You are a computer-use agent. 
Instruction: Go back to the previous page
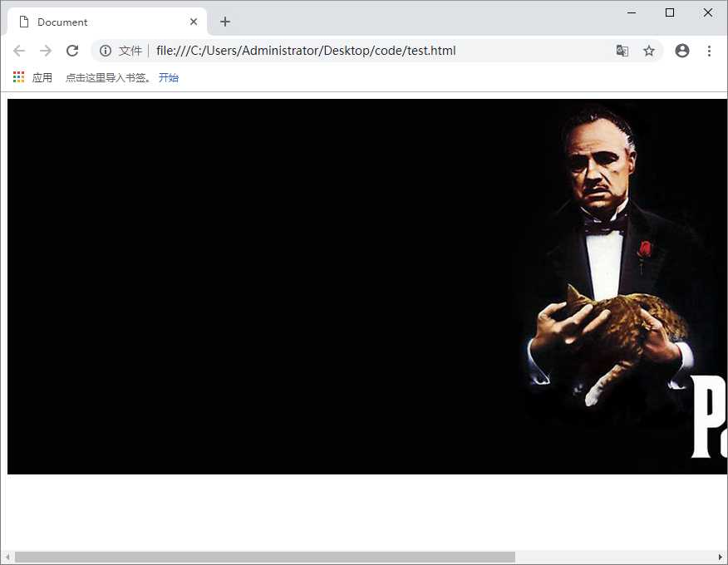coord(19,51)
